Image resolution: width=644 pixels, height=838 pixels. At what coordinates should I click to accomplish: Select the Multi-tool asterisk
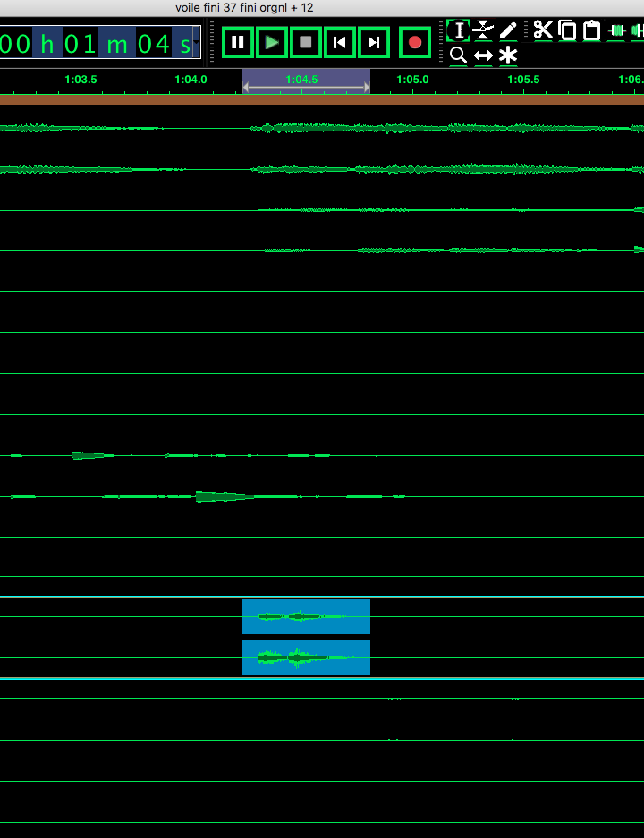[x=508, y=55]
